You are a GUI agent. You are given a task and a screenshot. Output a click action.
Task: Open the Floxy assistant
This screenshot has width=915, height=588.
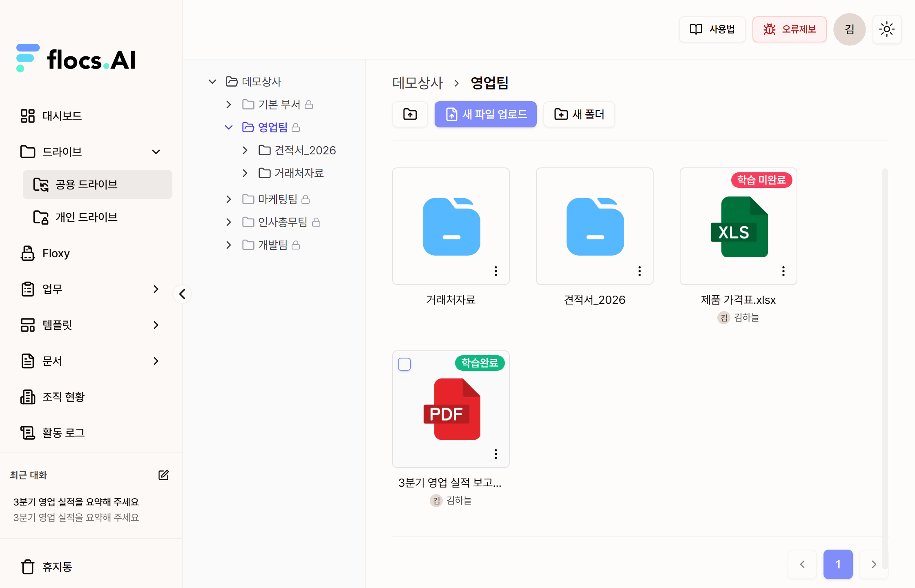45,253
